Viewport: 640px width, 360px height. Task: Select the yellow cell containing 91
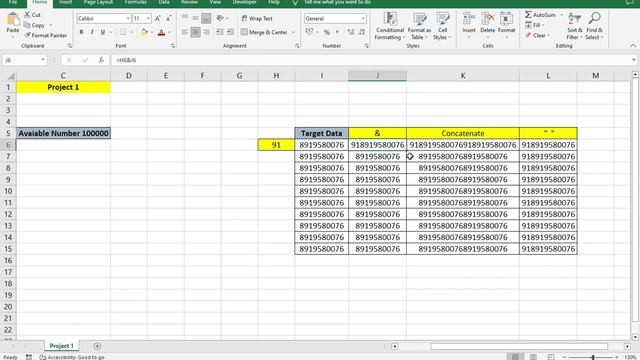(x=276, y=145)
